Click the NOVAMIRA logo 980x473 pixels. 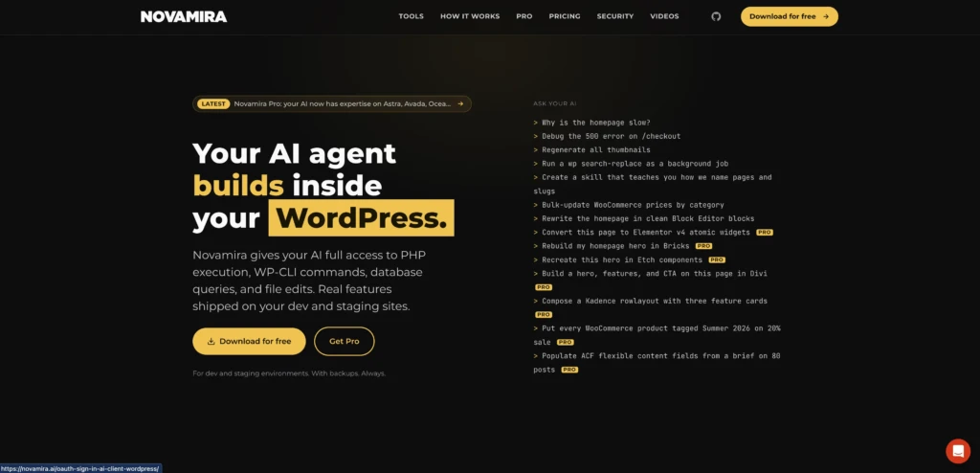click(184, 17)
